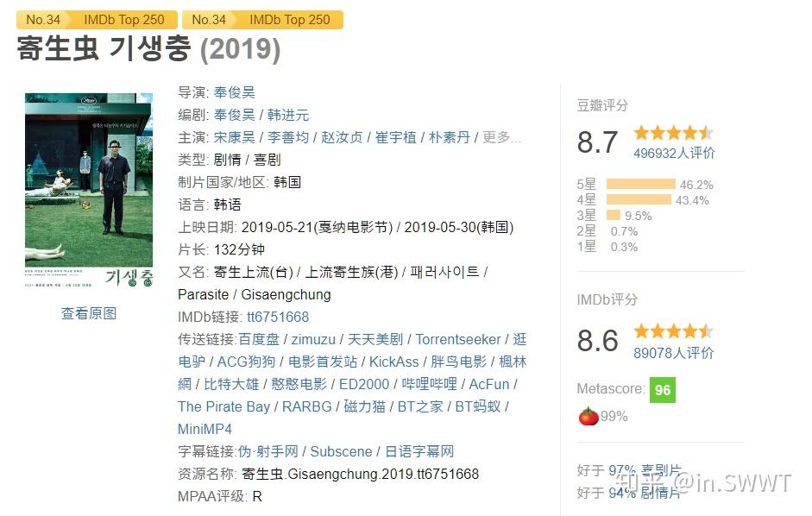This screenshot has height=516, width=812.
Task: Expand the cast list with 更多...
Action: click(x=501, y=137)
